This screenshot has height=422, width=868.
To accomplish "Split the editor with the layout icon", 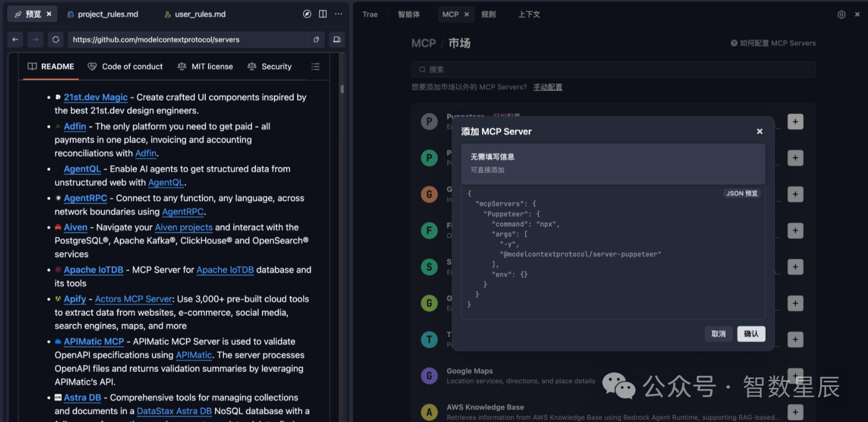I will click(323, 14).
